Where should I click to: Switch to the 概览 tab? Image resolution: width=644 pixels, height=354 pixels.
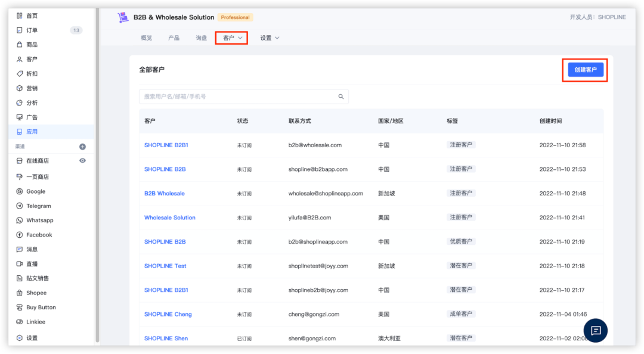[x=146, y=38]
